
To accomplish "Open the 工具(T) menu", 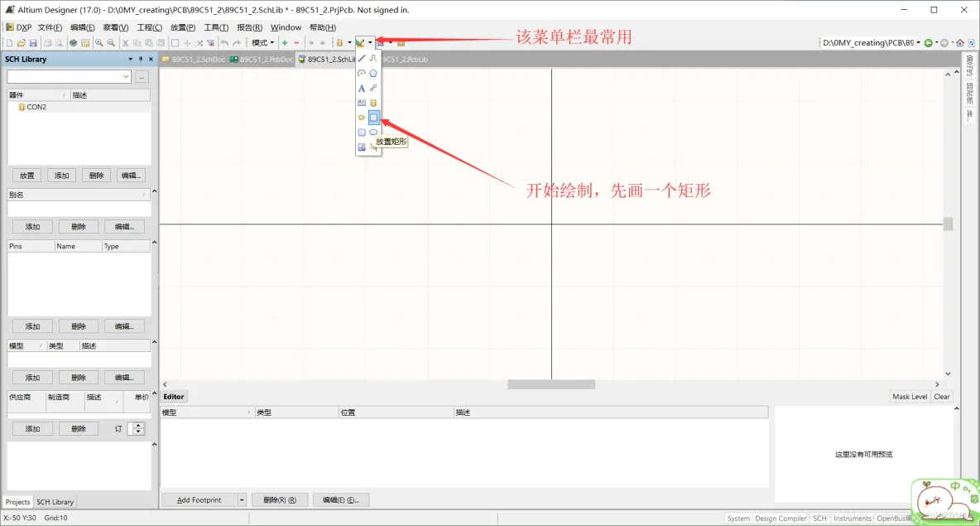I will click(x=216, y=27).
